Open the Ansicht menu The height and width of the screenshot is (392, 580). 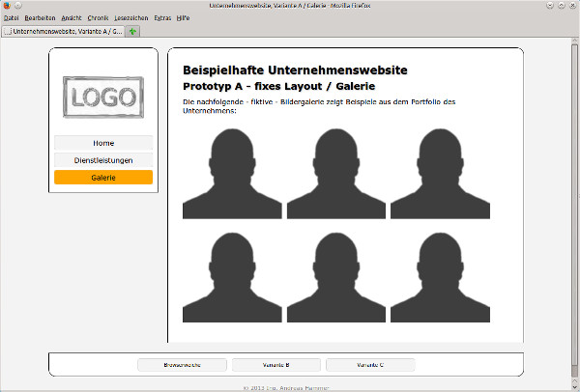click(72, 18)
